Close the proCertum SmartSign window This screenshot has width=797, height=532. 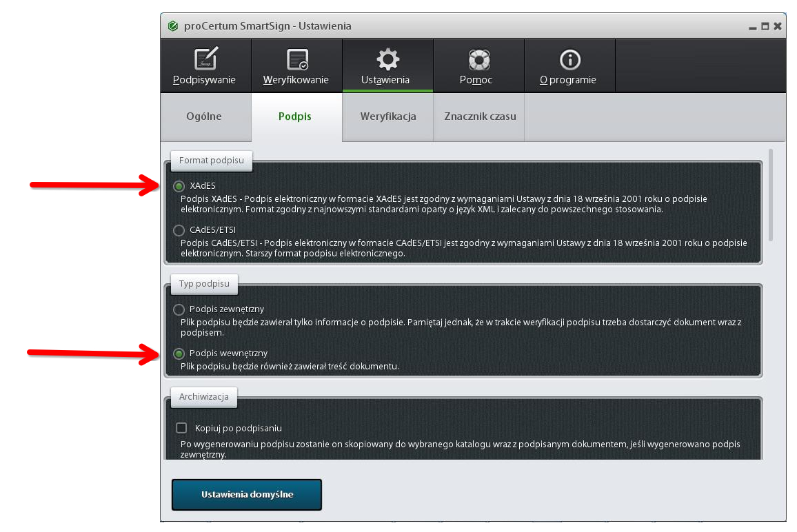coord(778,26)
